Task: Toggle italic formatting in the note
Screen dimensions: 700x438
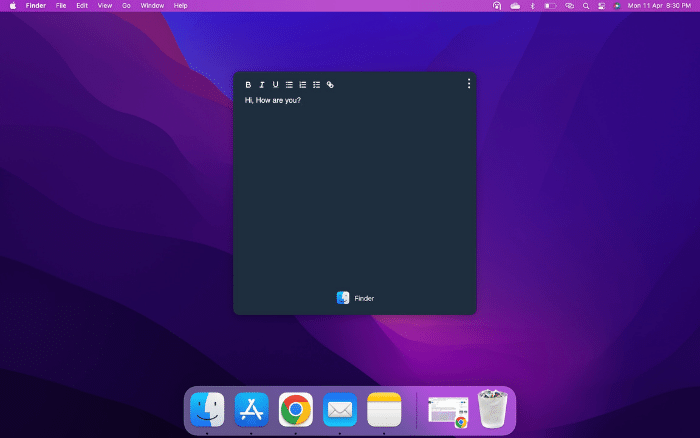Action: (x=262, y=85)
